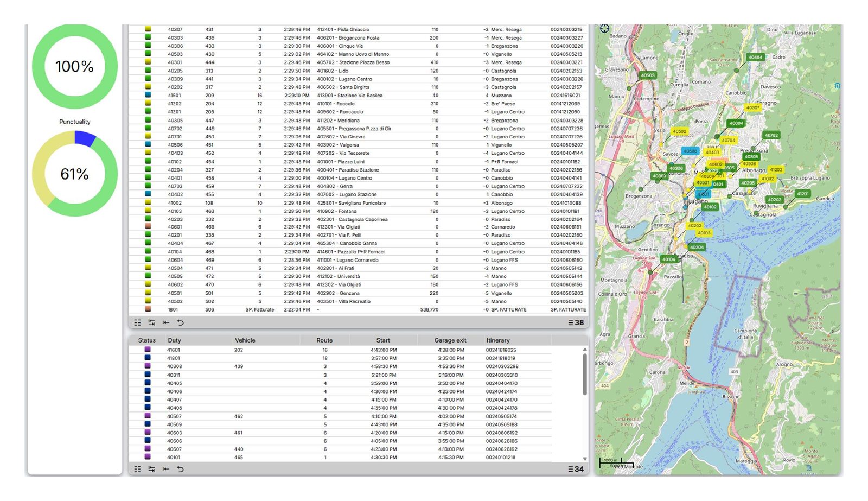The width and height of the screenshot is (868, 501).
Task: Click the blue status square for duty 41801
Action: coord(148,358)
